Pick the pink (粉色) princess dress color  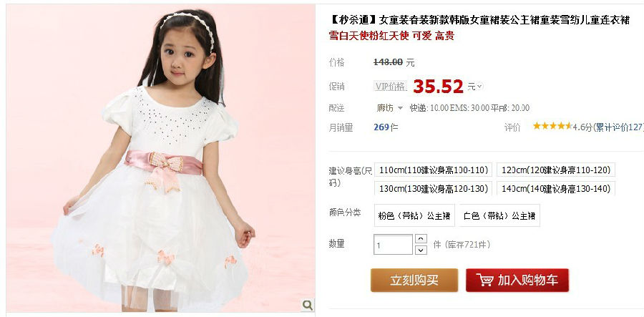click(414, 215)
